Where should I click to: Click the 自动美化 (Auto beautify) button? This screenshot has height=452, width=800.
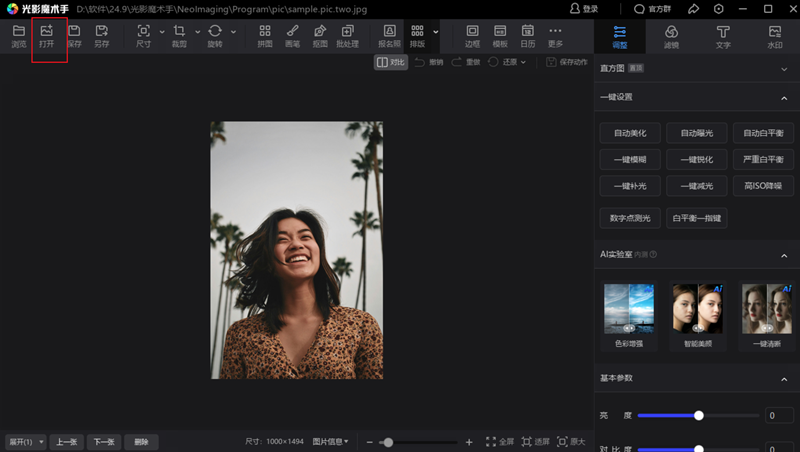pos(630,132)
